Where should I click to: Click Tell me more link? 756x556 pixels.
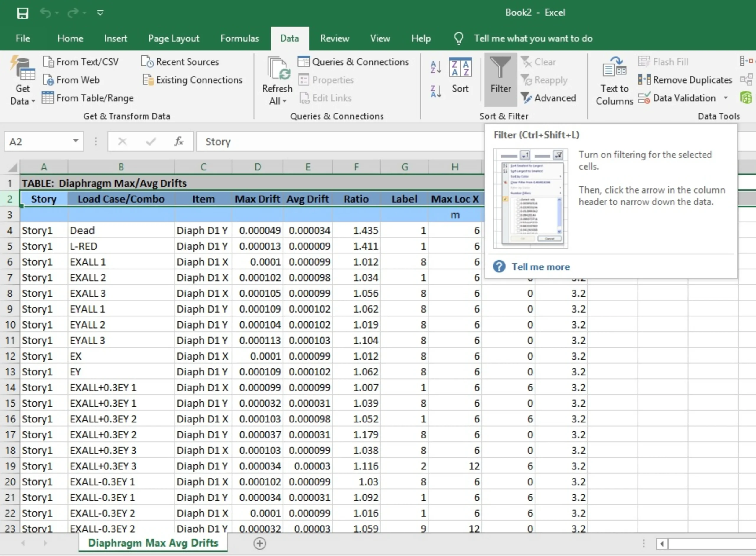coord(540,267)
